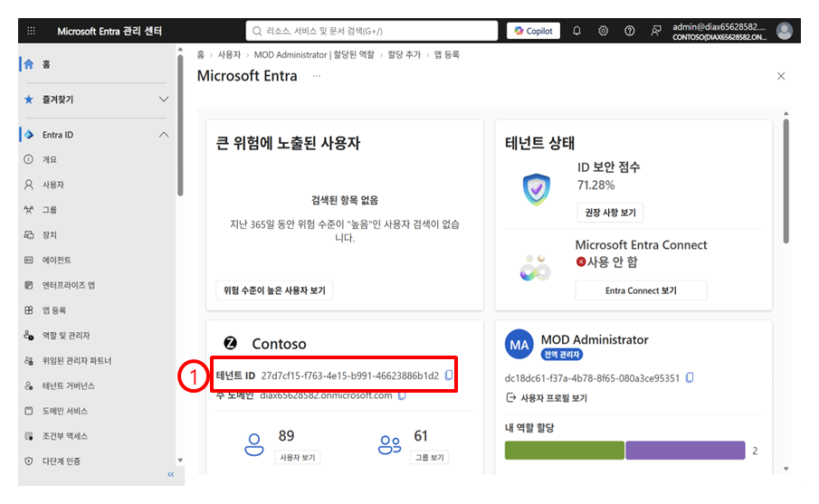Click MOD Administrator 할당된 역할 breadcrumb
This screenshot has height=504, width=819.
(314, 55)
